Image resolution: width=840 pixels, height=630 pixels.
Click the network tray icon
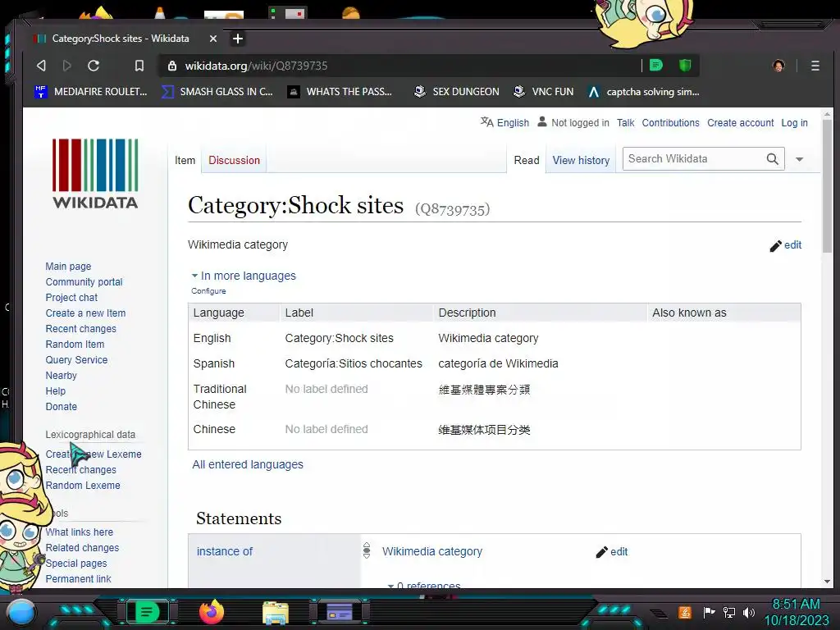click(x=728, y=612)
